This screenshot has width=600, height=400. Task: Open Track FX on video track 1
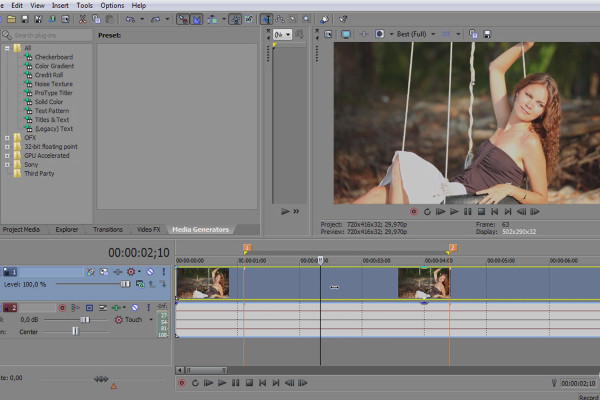coord(117,272)
